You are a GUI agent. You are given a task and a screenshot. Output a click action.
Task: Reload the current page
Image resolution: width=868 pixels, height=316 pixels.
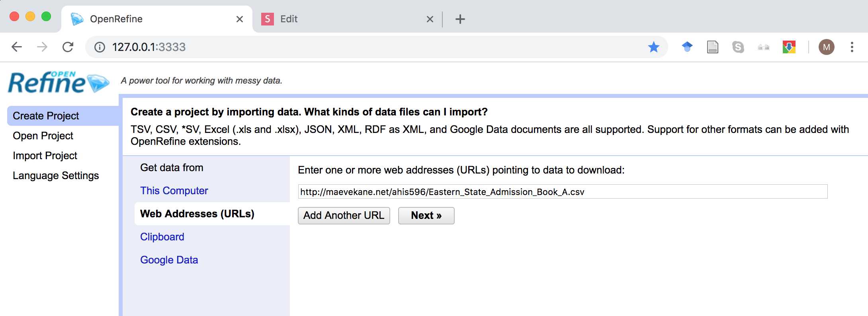[68, 47]
